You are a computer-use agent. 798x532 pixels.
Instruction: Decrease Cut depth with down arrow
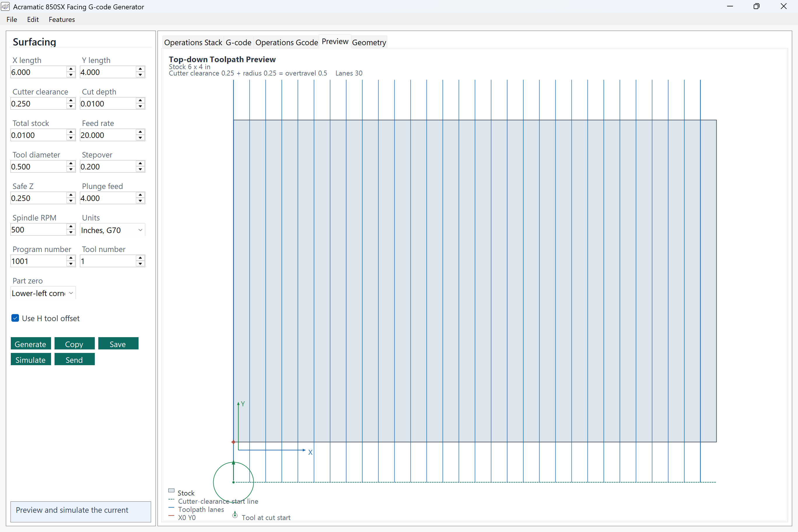[140, 106]
